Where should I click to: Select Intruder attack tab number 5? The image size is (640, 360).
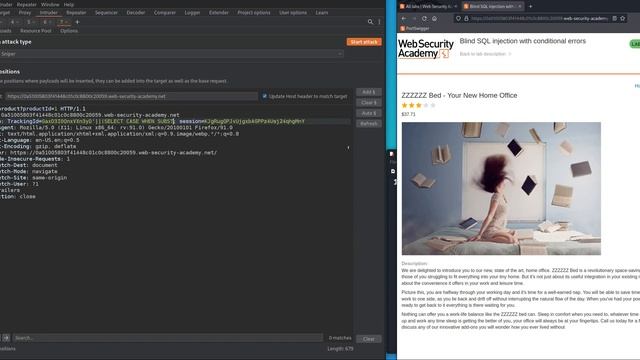point(30,22)
